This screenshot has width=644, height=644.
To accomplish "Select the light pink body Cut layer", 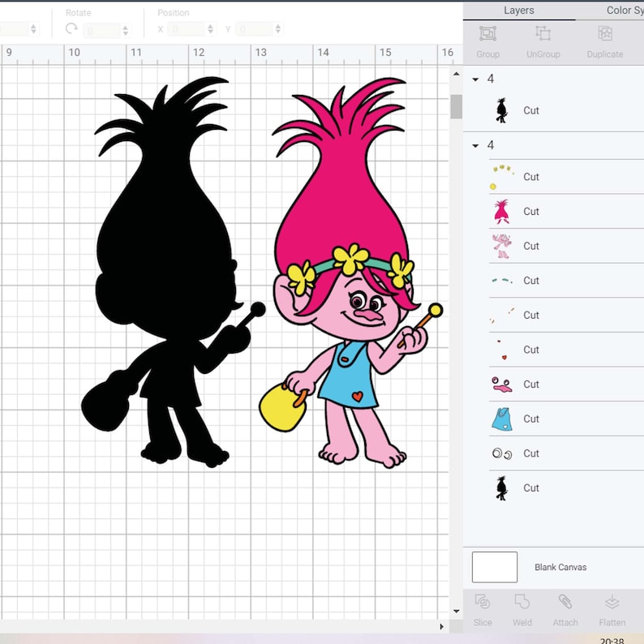I will pos(567,246).
